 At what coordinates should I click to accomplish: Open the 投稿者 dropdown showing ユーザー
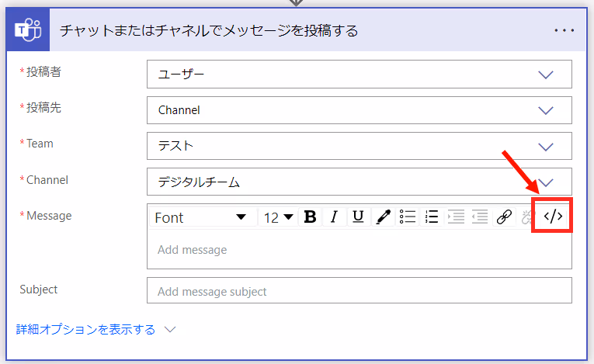point(360,75)
